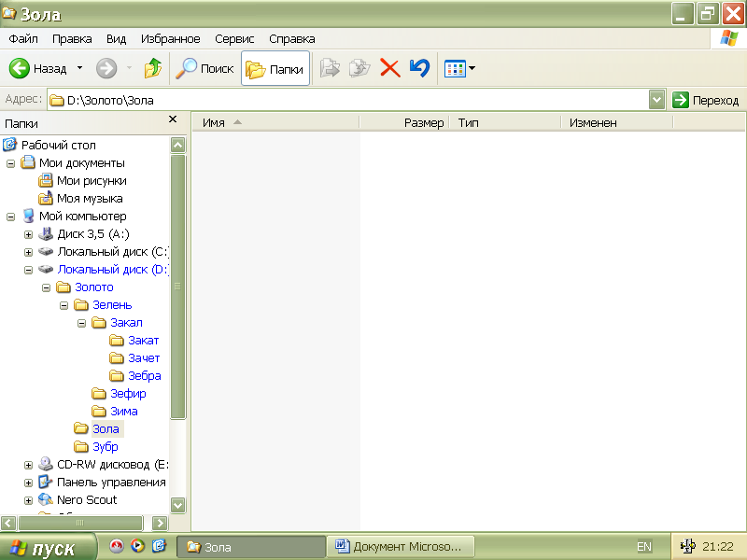Open the Вид menu
This screenshot has height=560, width=747.
[116, 39]
